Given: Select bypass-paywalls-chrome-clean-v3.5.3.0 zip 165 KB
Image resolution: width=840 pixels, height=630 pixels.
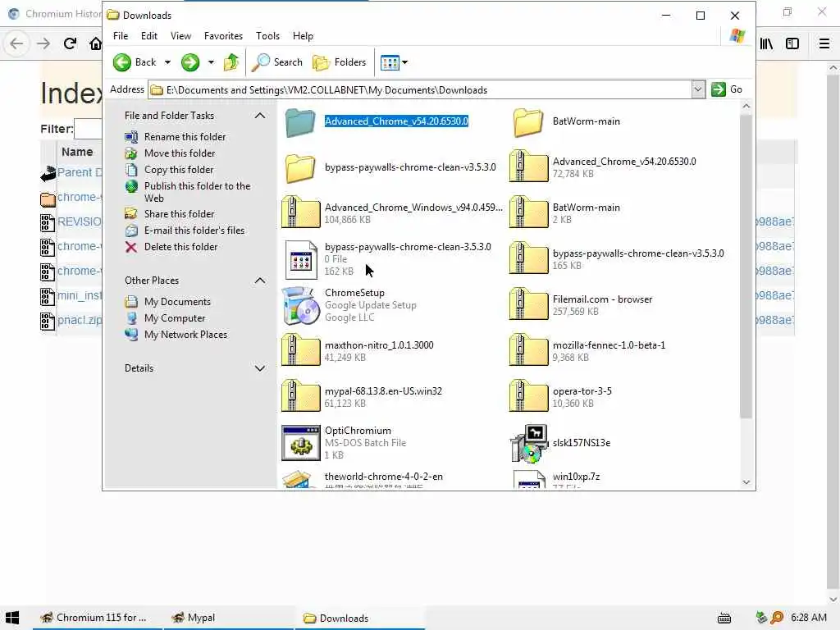Looking at the screenshot, I should (528, 258).
